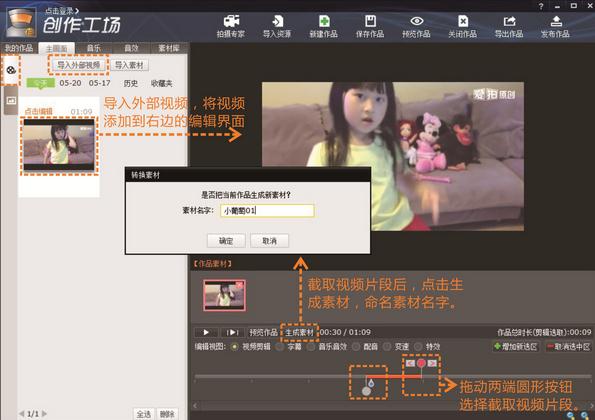Click the video preview in the player

tap(393, 156)
